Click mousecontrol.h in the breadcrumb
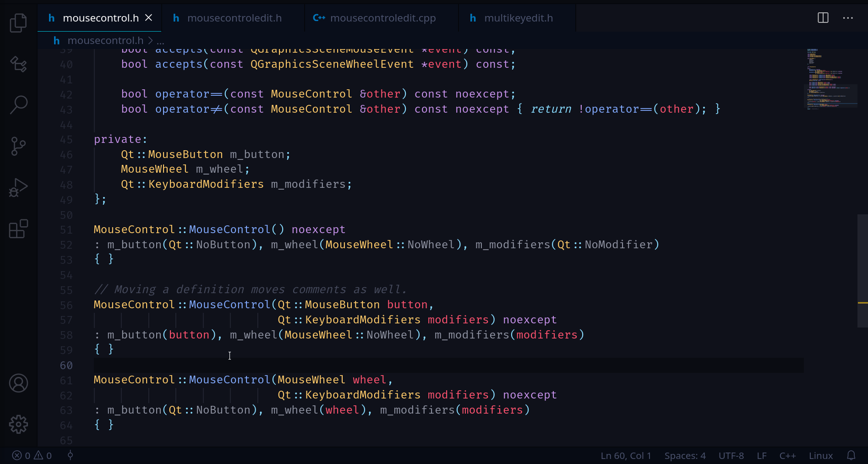 105,40
